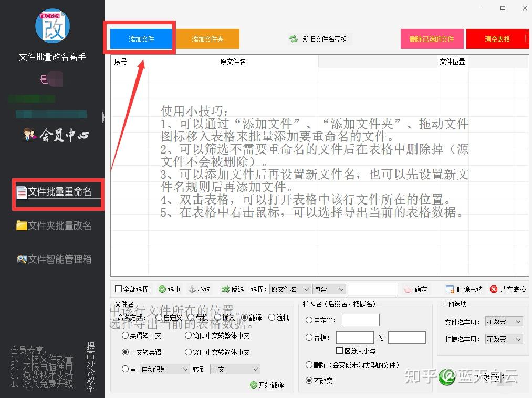This screenshot has height=398, width=532.
Task: Open 会员中心 member center
Action: pyautogui.click(x=56, y=135)
